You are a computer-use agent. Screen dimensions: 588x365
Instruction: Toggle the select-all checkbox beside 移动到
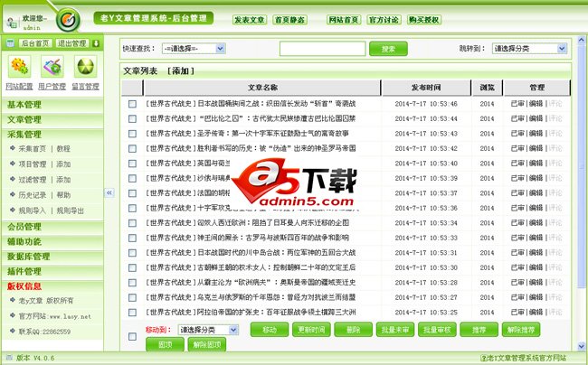(x=132, y=337)
